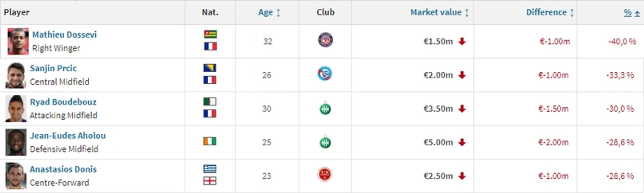644x193 pixels.
Task: Click the Togo flag next to Dossevi
Action: [210, 34]
